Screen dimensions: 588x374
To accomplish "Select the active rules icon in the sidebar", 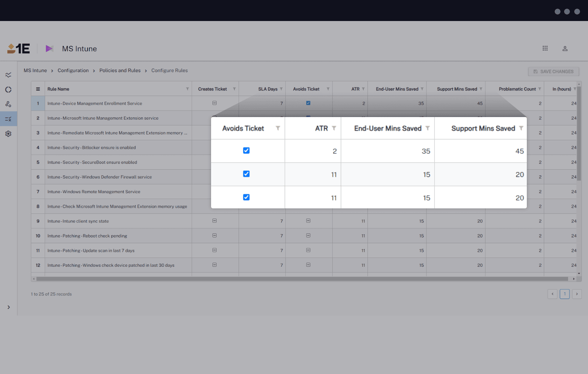I will 8,119.
